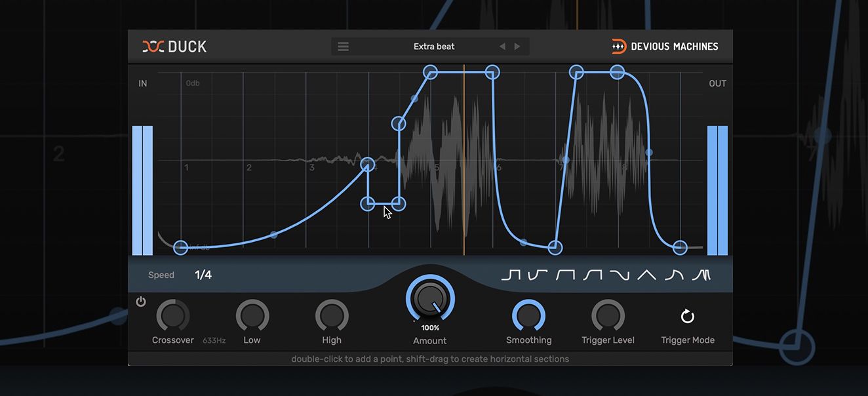Advance to the next preset arrow
This screenshot has height=396, width=868.
click(517, 47)
